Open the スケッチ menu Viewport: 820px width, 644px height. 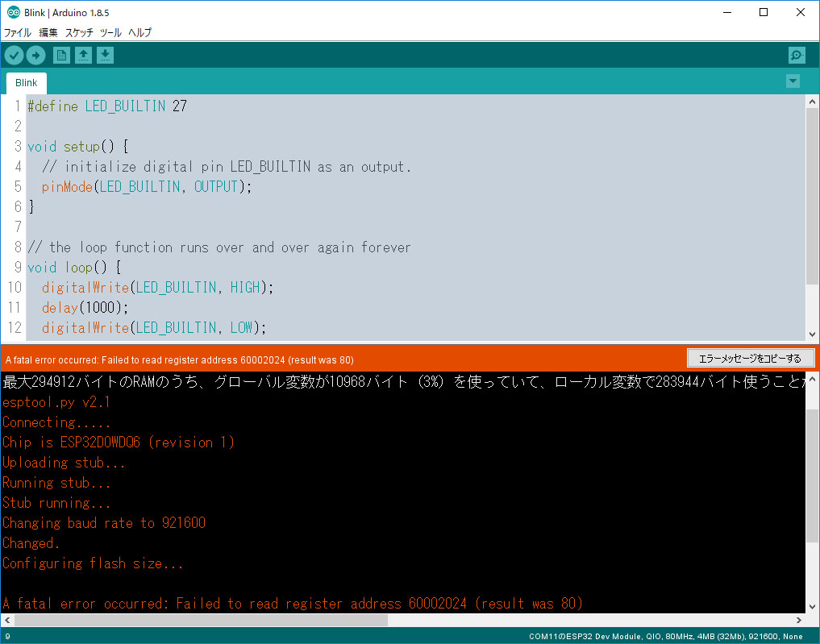79,33
